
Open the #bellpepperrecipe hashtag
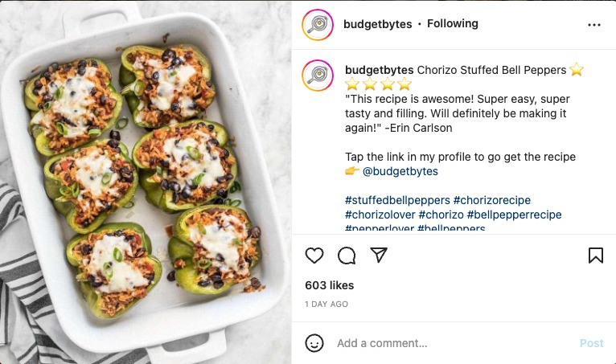coord(514,215)
